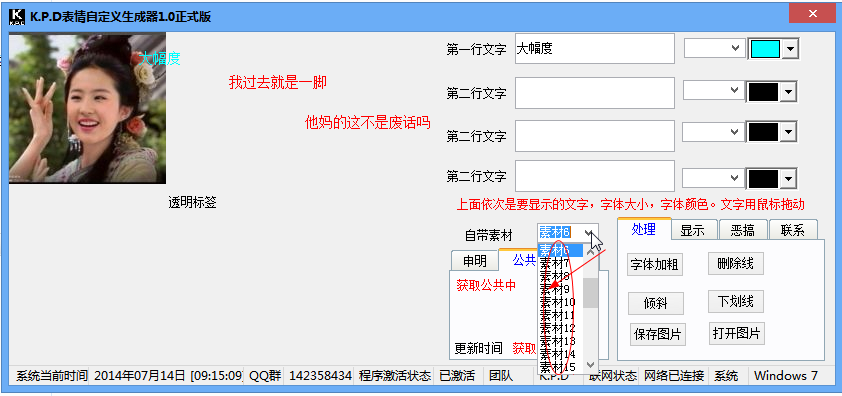Click the empty input of the fourth text row
The image size is (842, 396).
click(x=594, y=176)
